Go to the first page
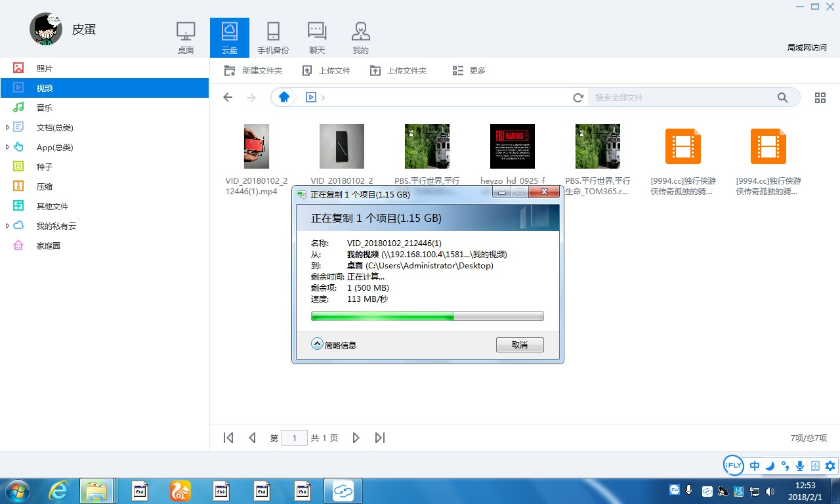 click(x=228, y=438)
